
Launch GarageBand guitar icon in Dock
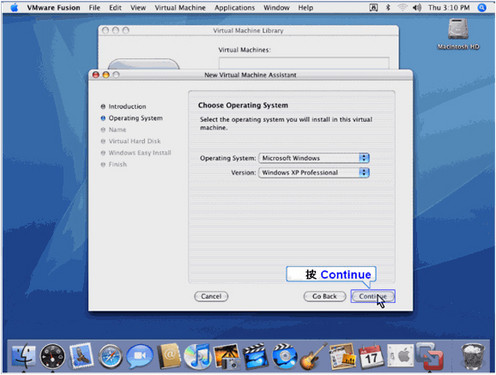(313, 357)
